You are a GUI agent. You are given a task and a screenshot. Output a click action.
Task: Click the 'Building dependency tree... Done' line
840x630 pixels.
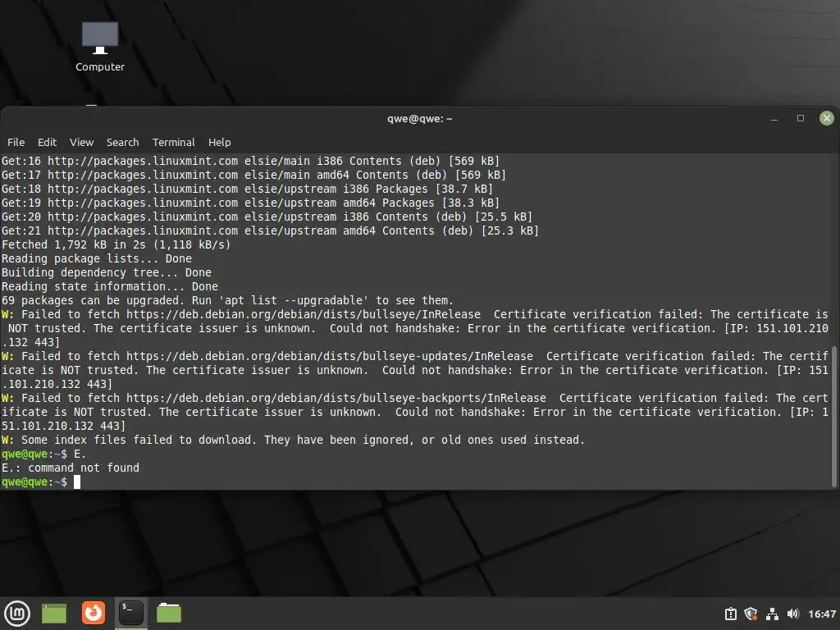tap(107, 272)
